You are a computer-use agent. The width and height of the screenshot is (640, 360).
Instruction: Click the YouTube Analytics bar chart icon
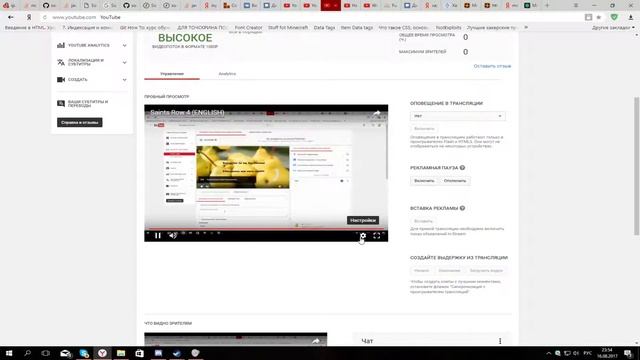click(61, 45)
